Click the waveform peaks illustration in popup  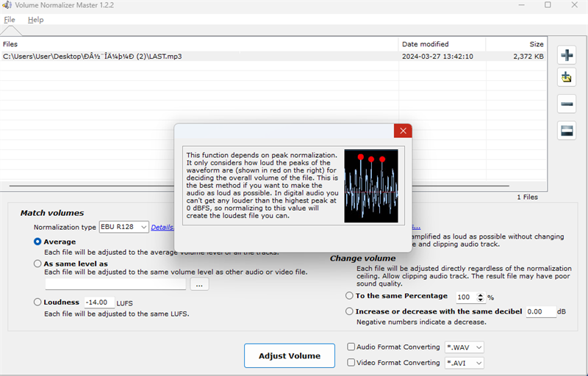coord(371,186)
